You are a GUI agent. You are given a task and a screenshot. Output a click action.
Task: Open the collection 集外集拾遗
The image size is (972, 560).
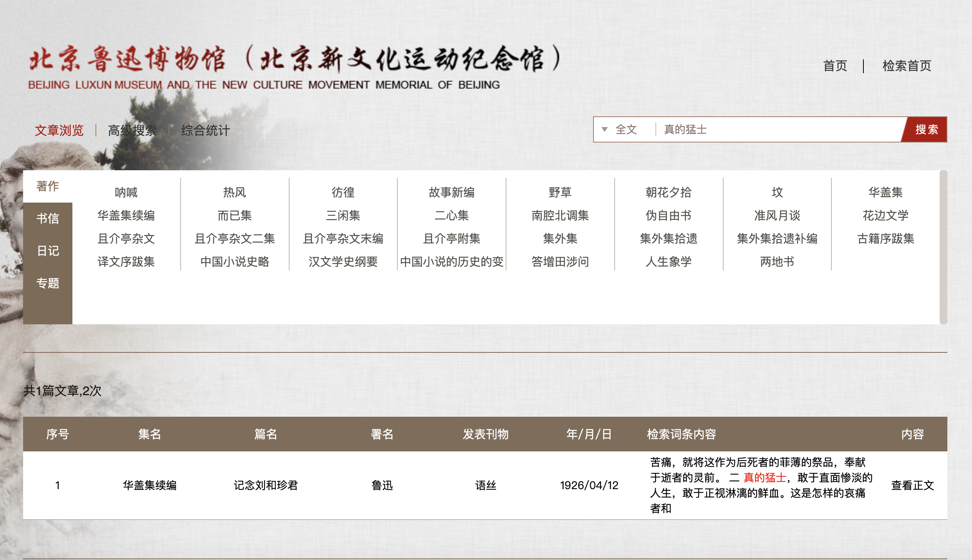click(x=669, y=238)
